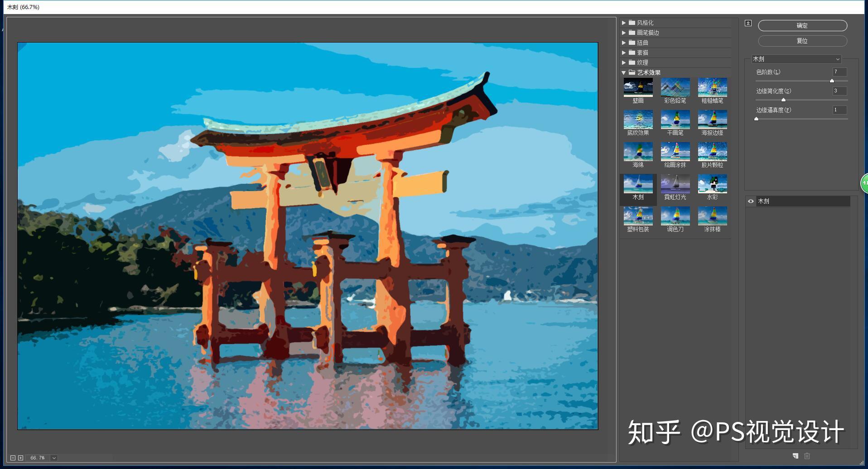Open the preview zoom level dropdown
The height and width of the screenshot is (469, 868).
point(54,458)
